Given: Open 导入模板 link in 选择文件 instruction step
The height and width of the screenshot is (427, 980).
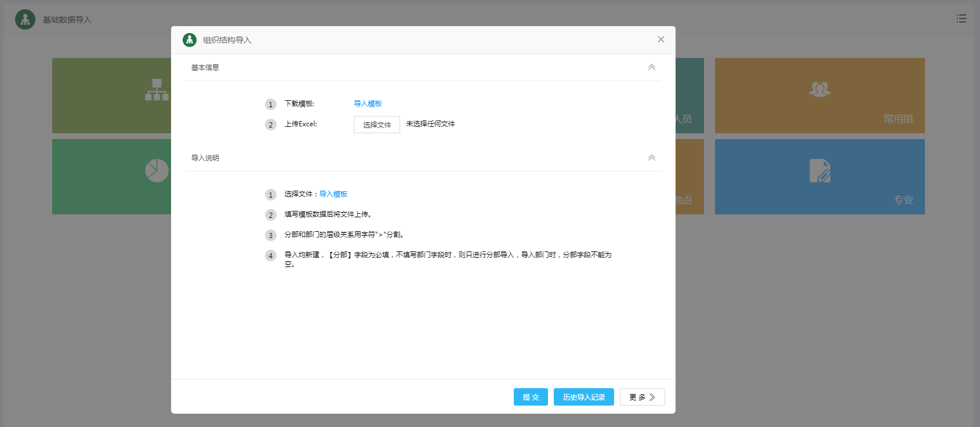Looking at the screenshot, I should [333, 194].
